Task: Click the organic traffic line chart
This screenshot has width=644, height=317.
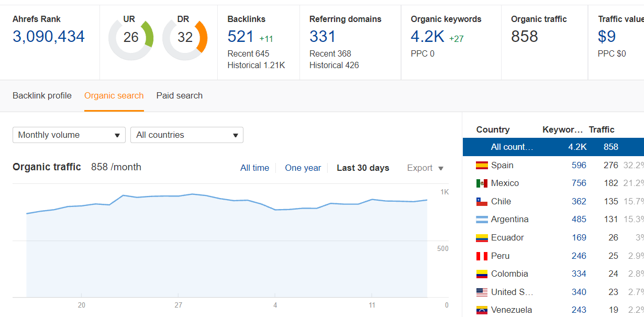Action: tap(227, 245)
